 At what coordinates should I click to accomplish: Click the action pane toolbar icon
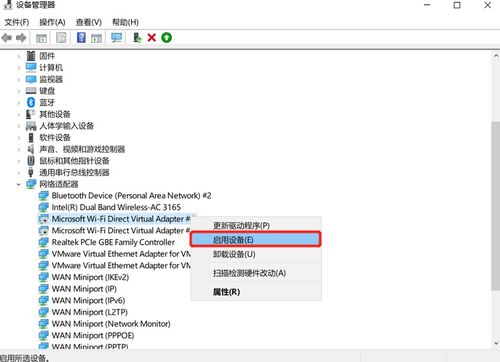(96, 38)
